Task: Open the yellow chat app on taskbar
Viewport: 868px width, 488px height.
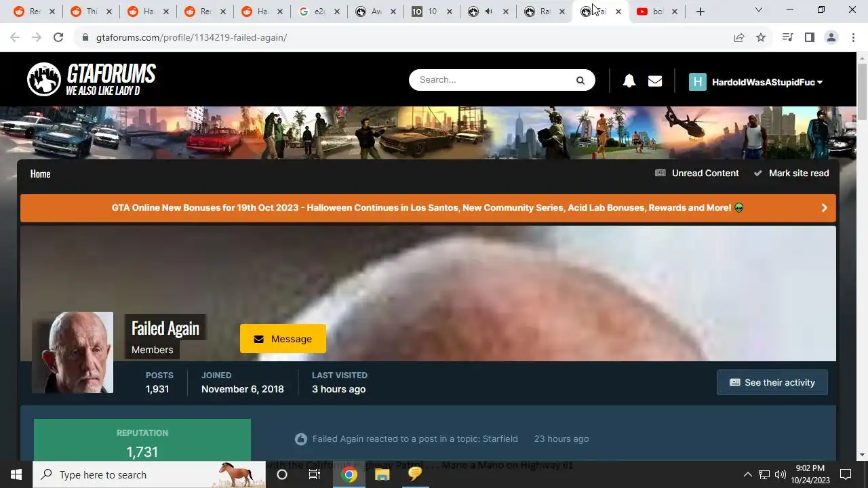Action: pos(415,474)
